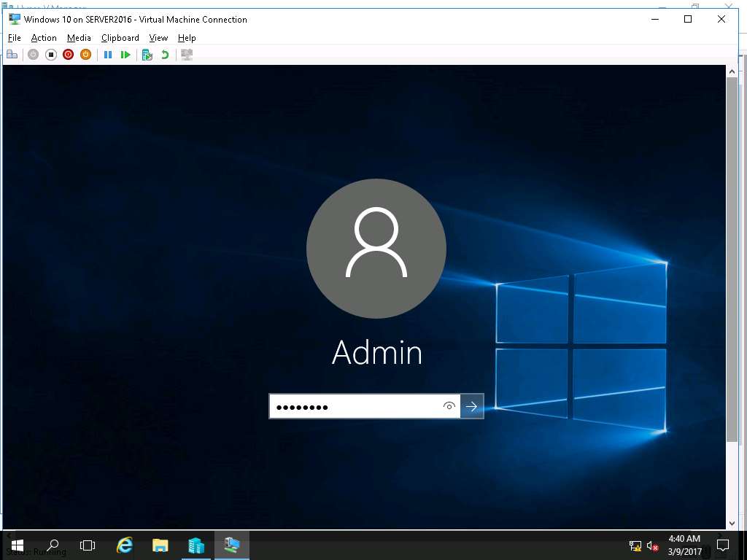This screenshot has height=560, width=747.
Task: Open the Help menu
Action: (187, 38)
